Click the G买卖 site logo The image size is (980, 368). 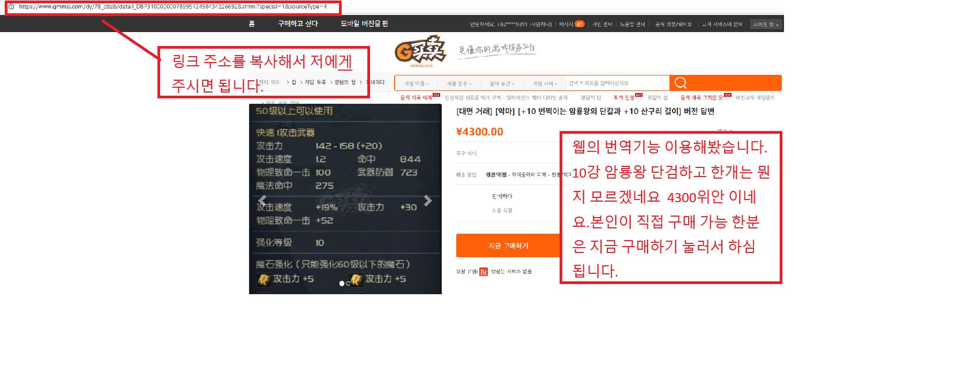pos(421,51)
